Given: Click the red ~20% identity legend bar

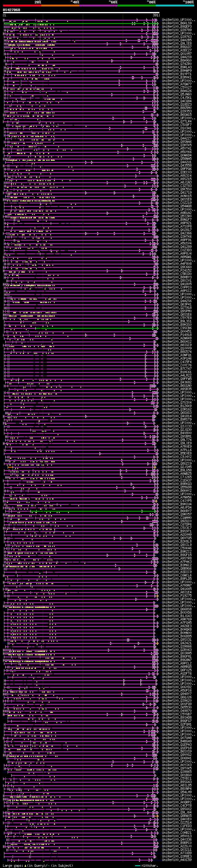Looking at the screenshot, I should click(x=22, y=6).
